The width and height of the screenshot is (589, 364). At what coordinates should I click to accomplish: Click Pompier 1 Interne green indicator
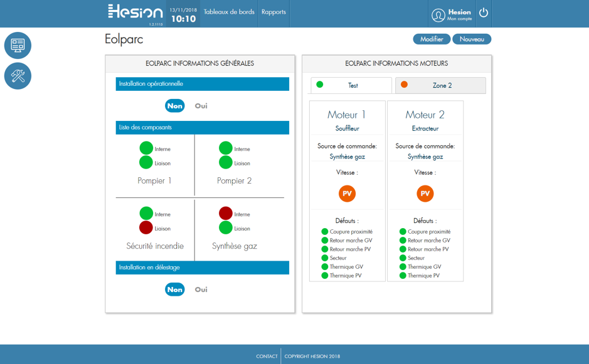(146, 148)
